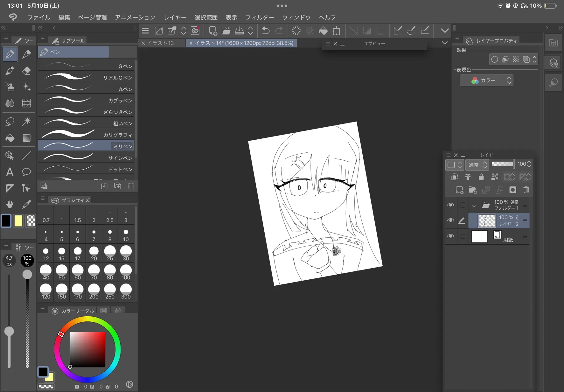Viewport: 564px width, 392px height.
Task: Click the Undo arrow in command bar
Action: point(265,31)
